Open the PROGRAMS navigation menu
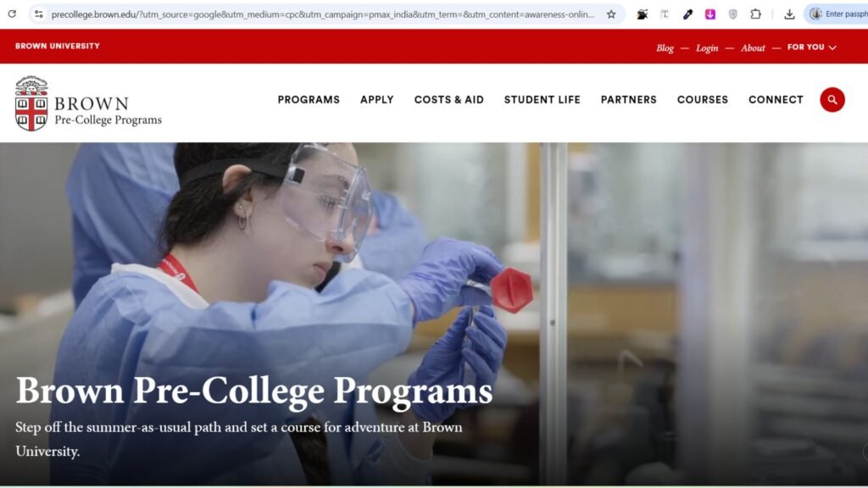Viewport: 868px width, 488px height. point(309,100)
